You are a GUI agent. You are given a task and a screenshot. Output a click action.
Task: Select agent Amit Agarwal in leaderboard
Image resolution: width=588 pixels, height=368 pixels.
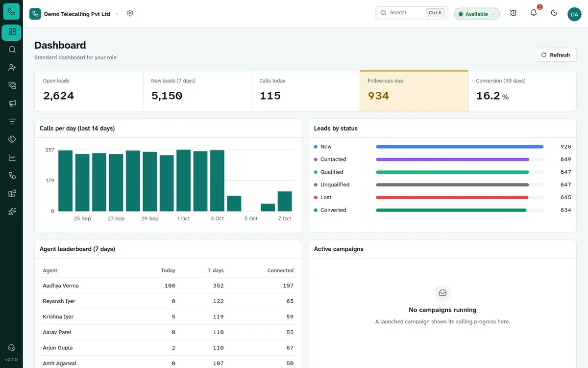(x=59, y=364)
